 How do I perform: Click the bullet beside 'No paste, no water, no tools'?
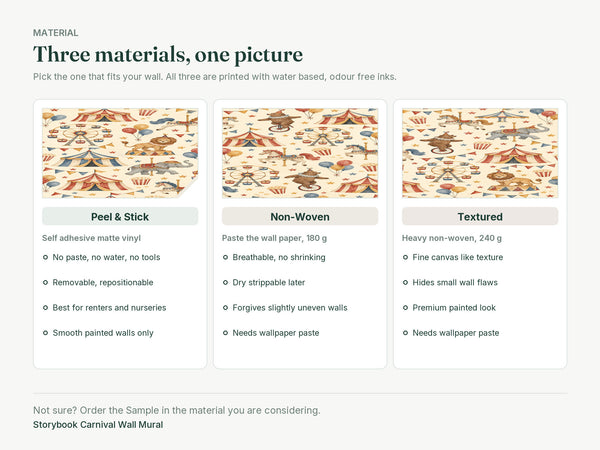(x=46, y=257)
